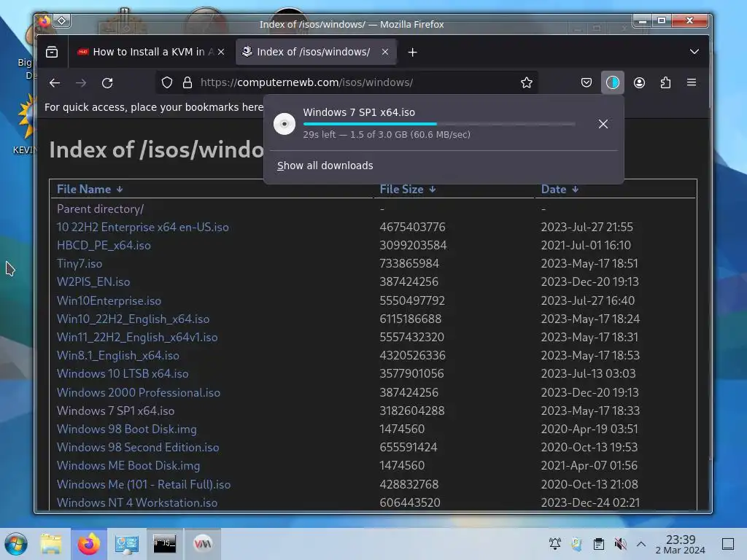Image resolution: width=747 pixels, height=560 pixels.
Task: Open Firefox account menu
Action: tap(639, 83)
